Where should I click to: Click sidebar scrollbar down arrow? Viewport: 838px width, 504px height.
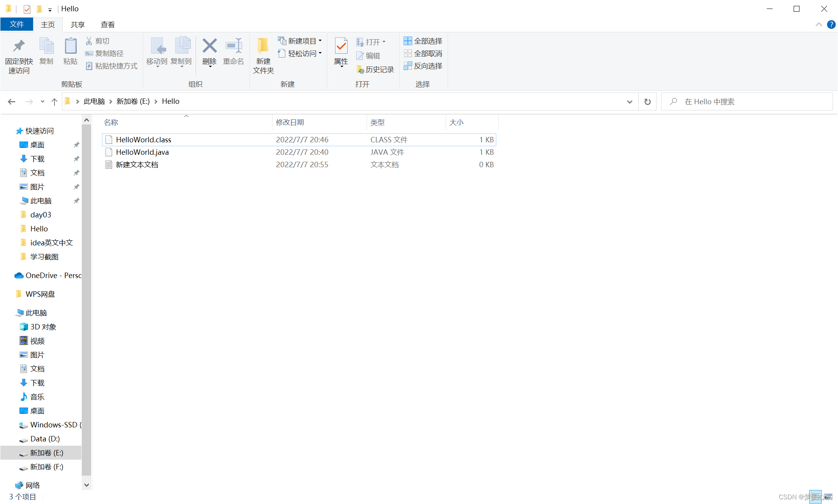(87, 485)
